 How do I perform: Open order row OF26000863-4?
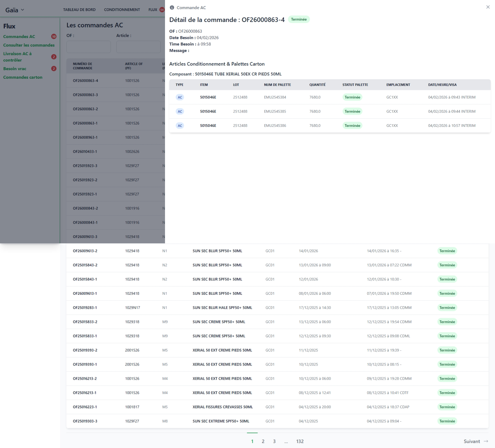(116, 81)
